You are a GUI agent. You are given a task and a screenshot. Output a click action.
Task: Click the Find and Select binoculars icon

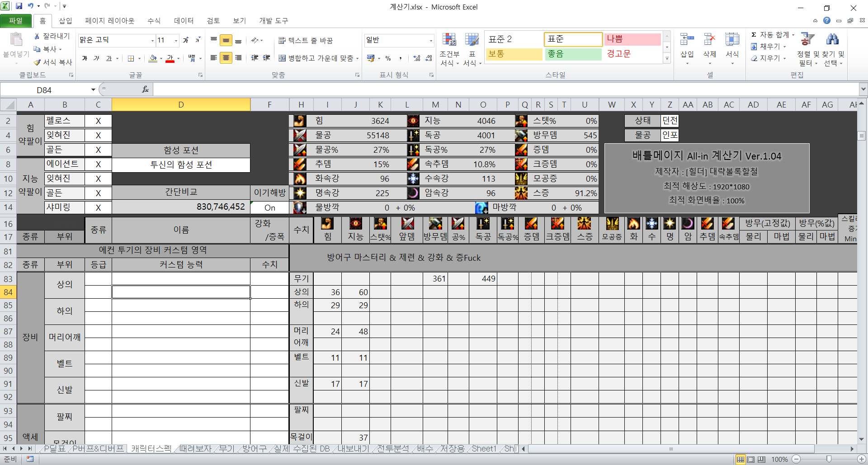(832, 40)
